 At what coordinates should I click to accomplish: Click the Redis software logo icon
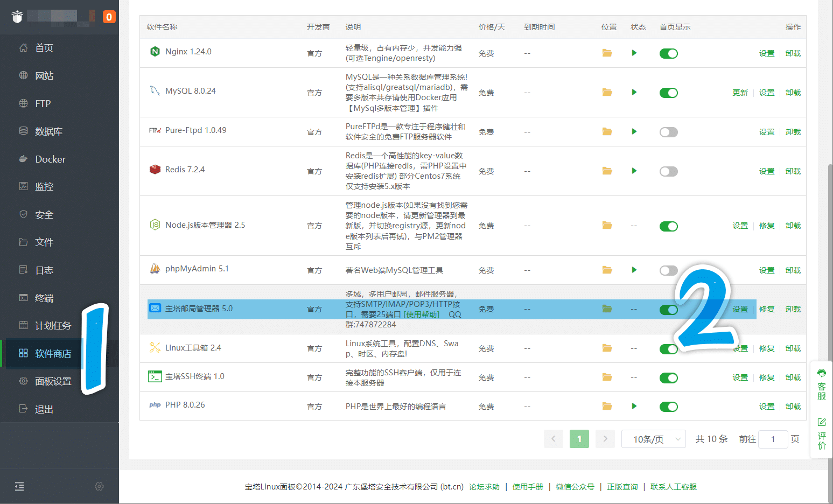click(155, 169)
